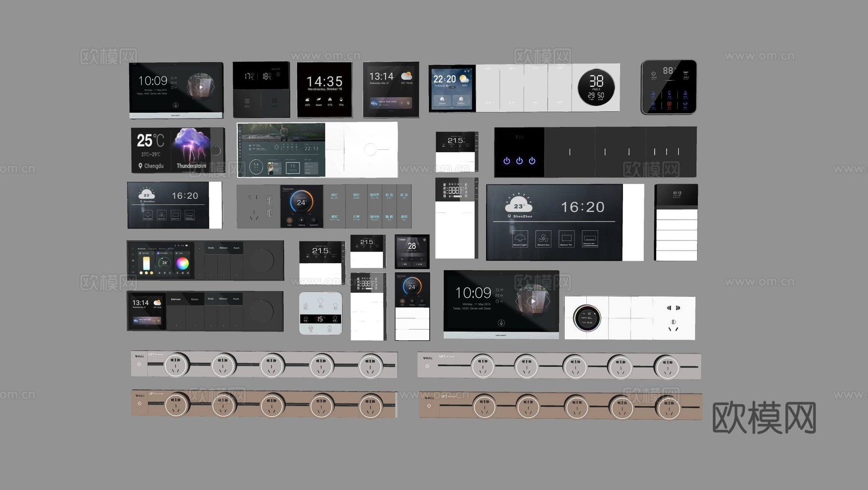868x490 pixels.
Task: Tap Smart fan on the large 16:20 panel
Action: pos(543,239)
